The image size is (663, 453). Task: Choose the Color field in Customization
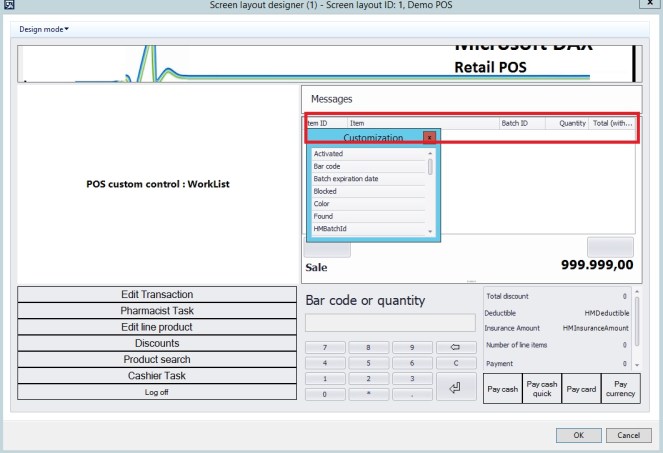point(368,204)
